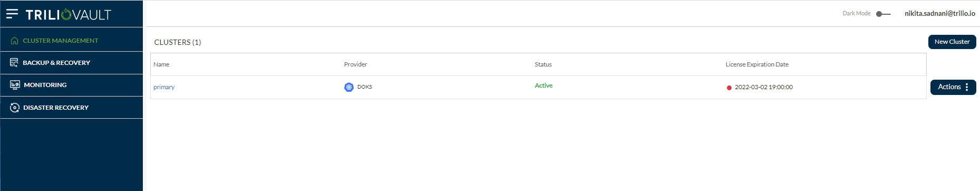Click the three-dot icon in Actions button
Viewport: 980px width, 191px height.
coord(967,87)
